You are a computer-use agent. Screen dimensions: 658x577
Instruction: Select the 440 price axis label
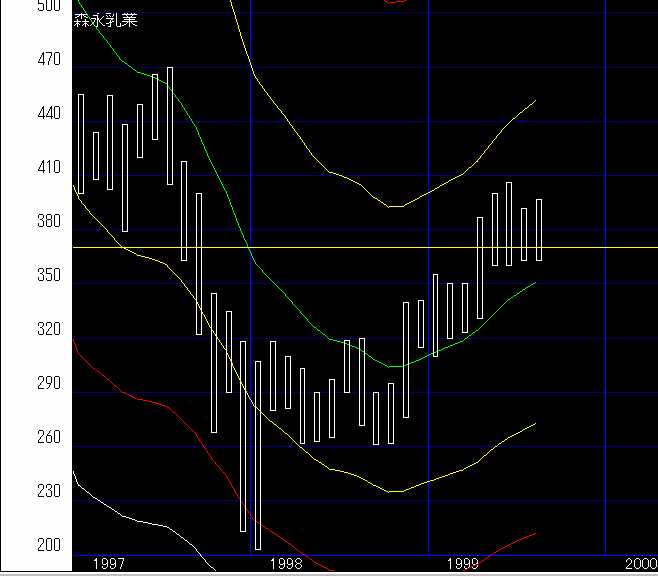coord(48,114)
